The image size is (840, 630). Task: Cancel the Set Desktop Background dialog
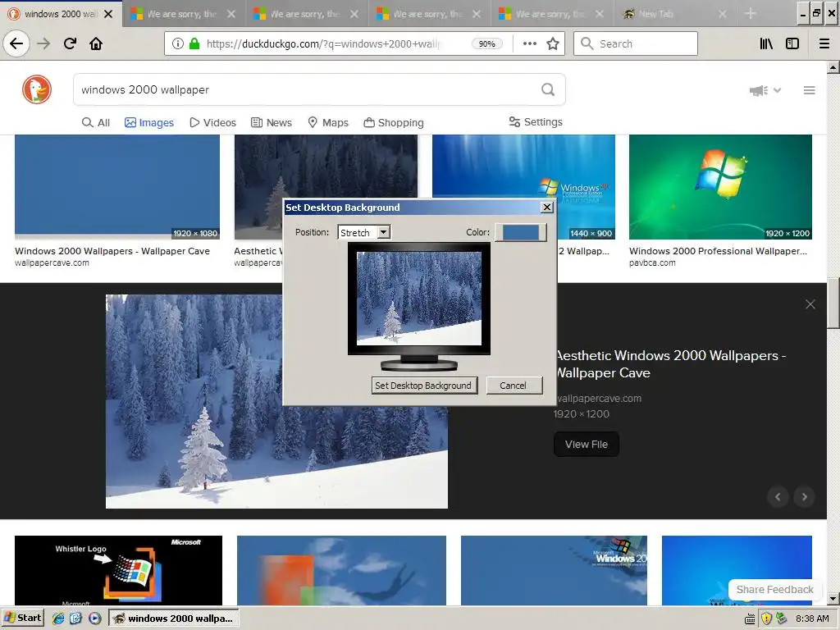[x=514, y=386]
